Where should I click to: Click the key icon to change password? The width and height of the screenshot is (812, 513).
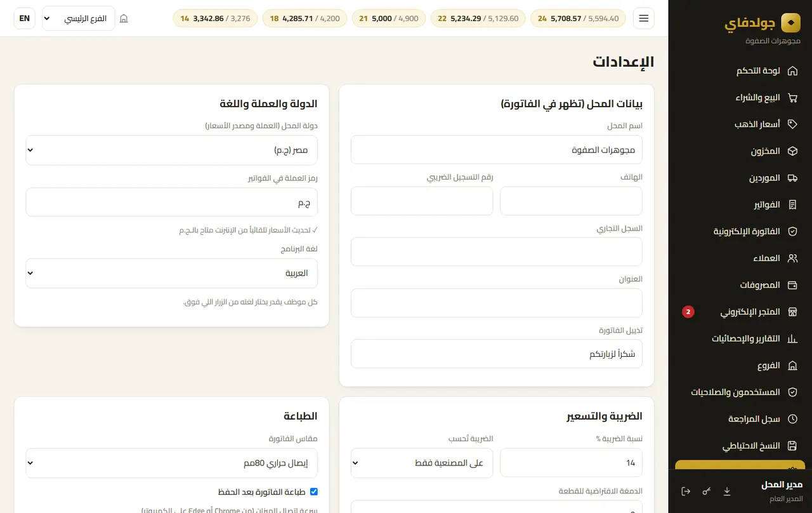[x=707, y=491]
